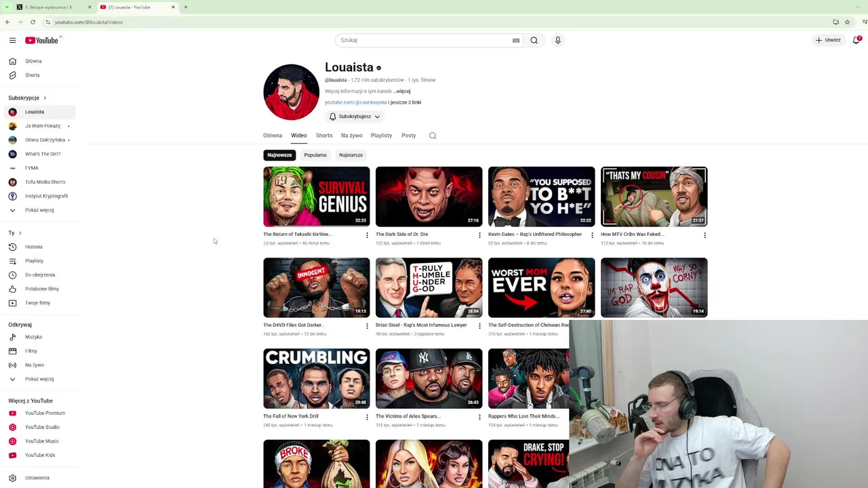Viewport: 868px width, 488px height.
Task: Open the notifications bell in header
Action: point(856,40)
